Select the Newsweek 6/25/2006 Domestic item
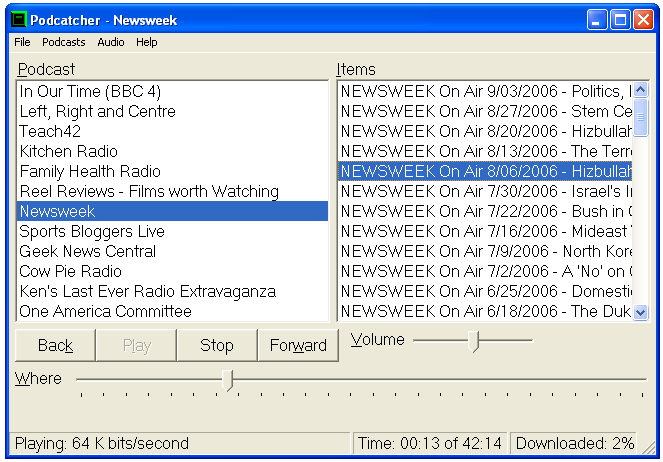The height and width of the screenshot is (462, 663). pos(485,291)
